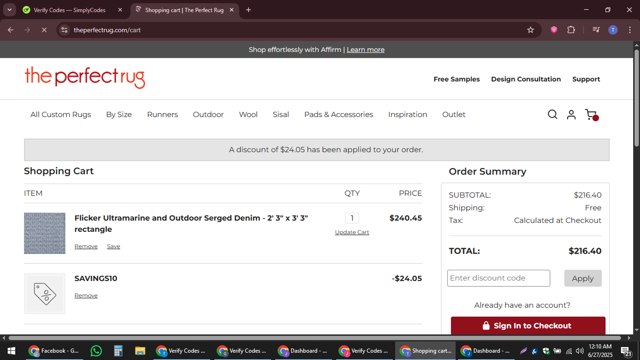This screenshot has height=360, width=640.
Task: Click Sign In to Checkout button
Action: click(x=528, y=326)
